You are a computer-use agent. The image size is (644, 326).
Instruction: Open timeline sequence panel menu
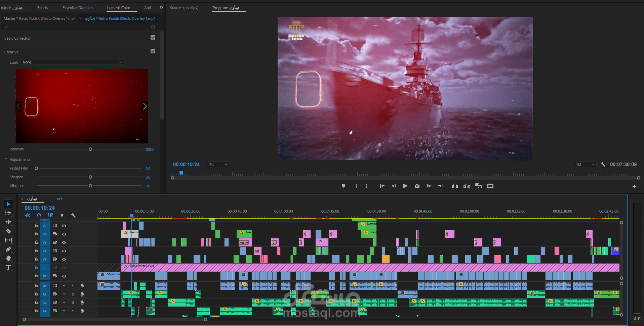(43, 199)
